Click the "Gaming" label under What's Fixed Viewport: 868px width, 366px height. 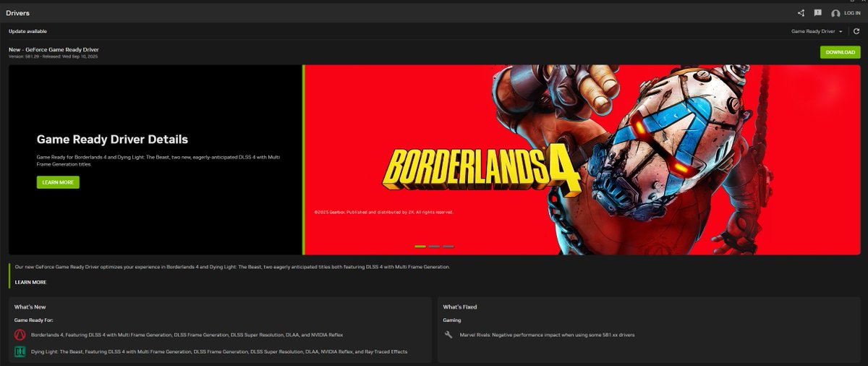pos(452,320)
